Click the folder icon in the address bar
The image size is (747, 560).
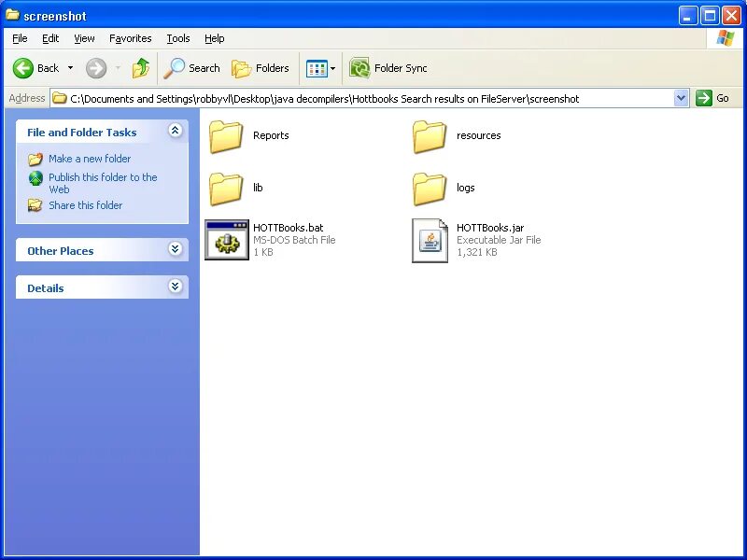pos(60,99)
